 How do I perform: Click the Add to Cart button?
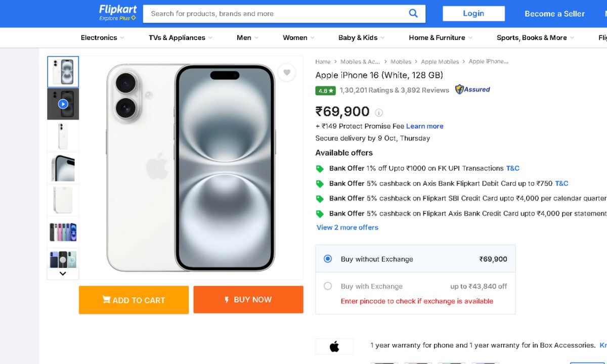point(134,300)
